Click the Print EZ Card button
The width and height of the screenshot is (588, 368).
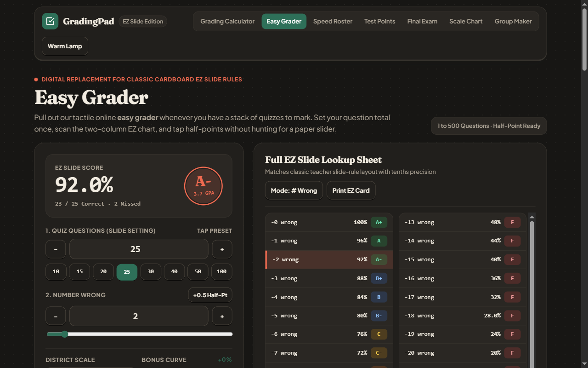pos(351,190)
